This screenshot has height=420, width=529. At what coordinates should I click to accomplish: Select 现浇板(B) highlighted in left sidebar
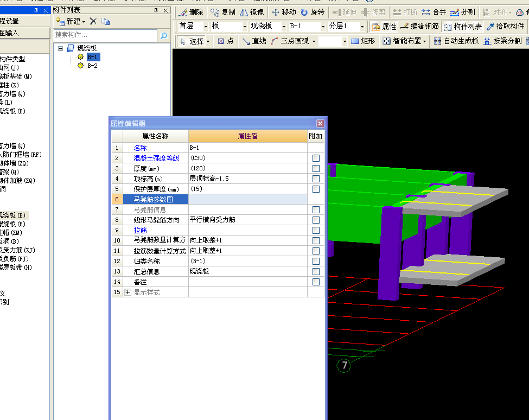[13, 215]
